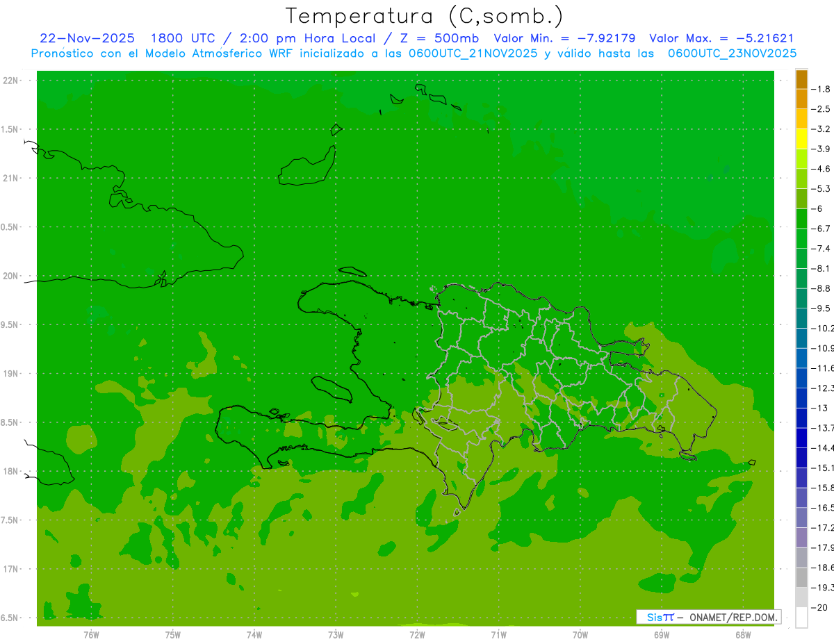Click the '8.5N' latitude axis label
This screenshot has width=834, height=644.
[x=9, y=422]
